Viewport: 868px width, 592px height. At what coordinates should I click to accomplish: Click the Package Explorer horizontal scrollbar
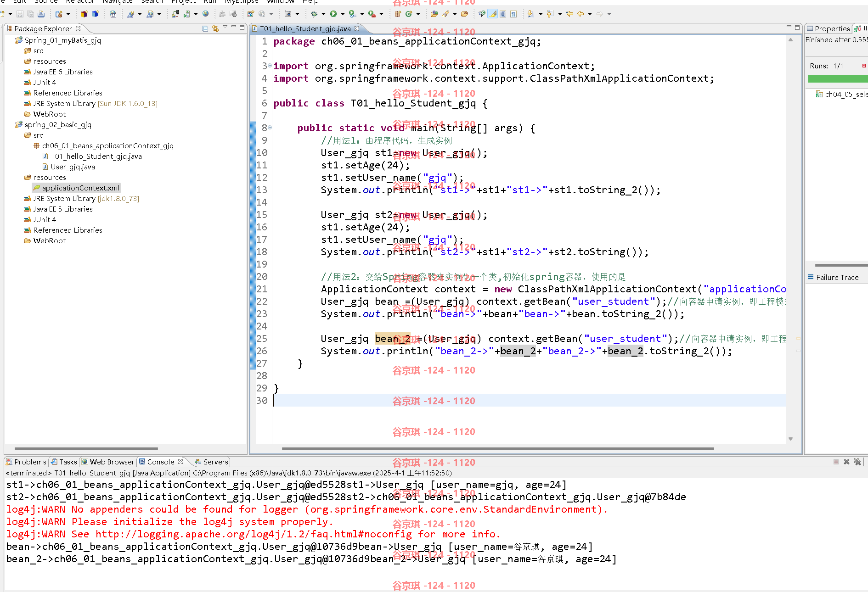(x=86, y=449)
